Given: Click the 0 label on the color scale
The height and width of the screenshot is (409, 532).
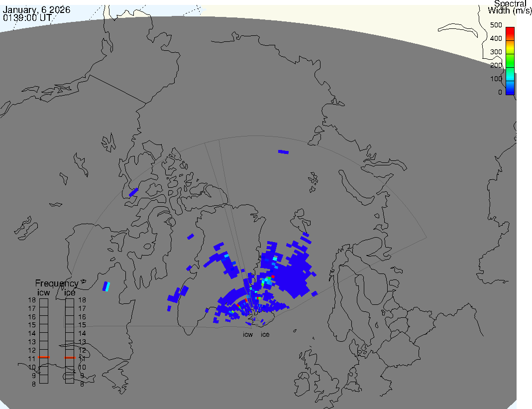Looking at the screenshot, I should coord(500,92).
